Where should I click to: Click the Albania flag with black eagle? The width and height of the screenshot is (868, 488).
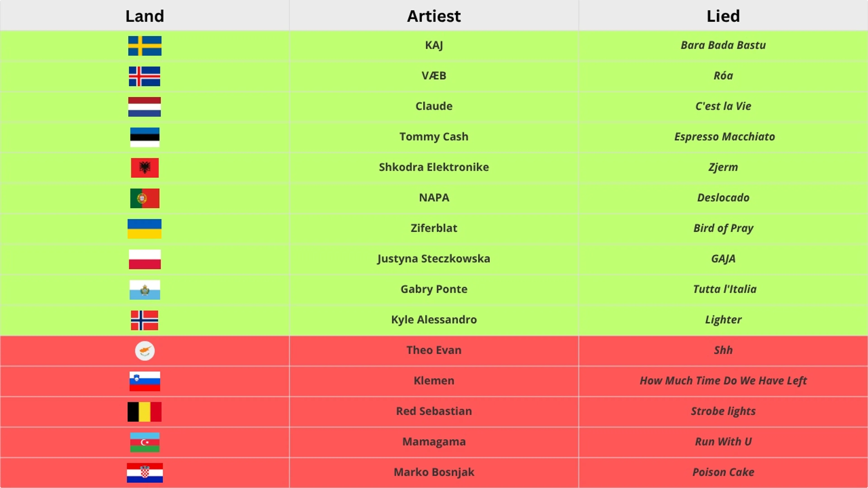[145, 168]
